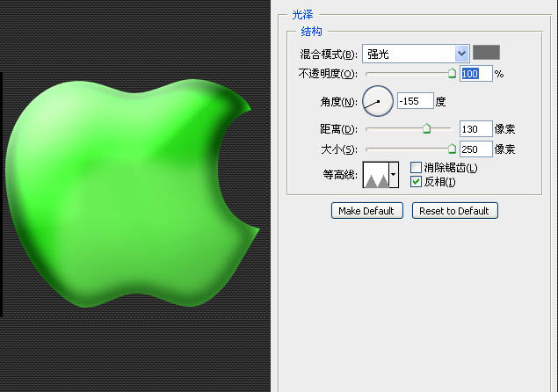Click the 等高线 contour thumbnail preview
This screenshot has height=392, width=558.
coord(376,175)
